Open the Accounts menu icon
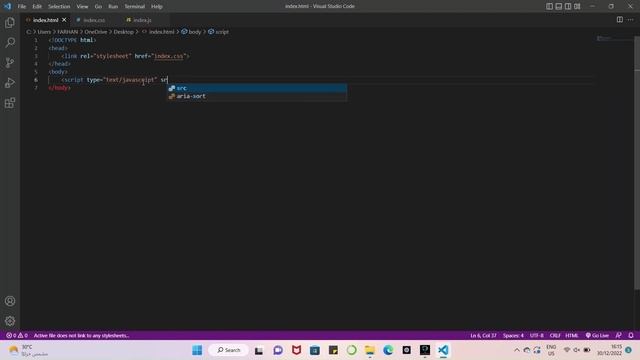The image size is (640, 360). (10, 301)
